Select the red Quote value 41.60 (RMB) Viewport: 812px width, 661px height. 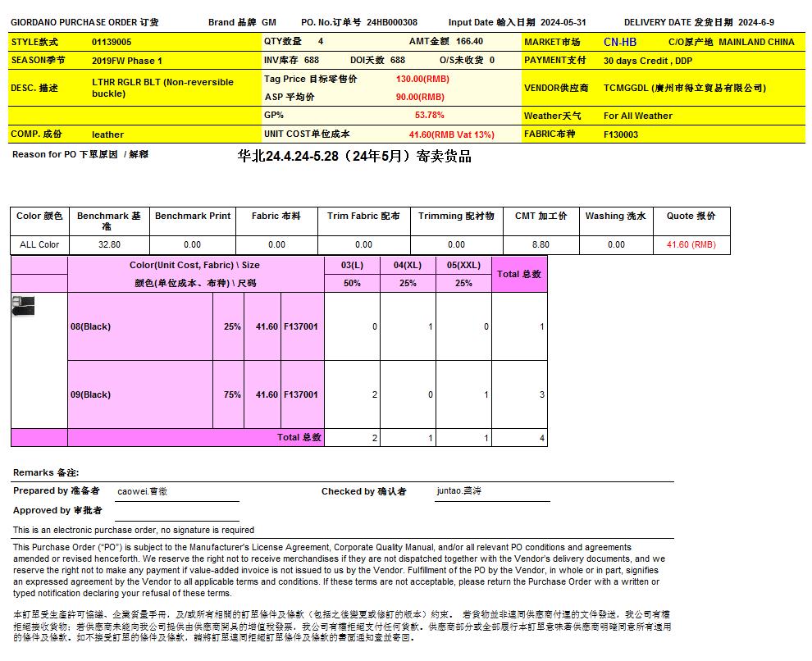tap(691, 244)
